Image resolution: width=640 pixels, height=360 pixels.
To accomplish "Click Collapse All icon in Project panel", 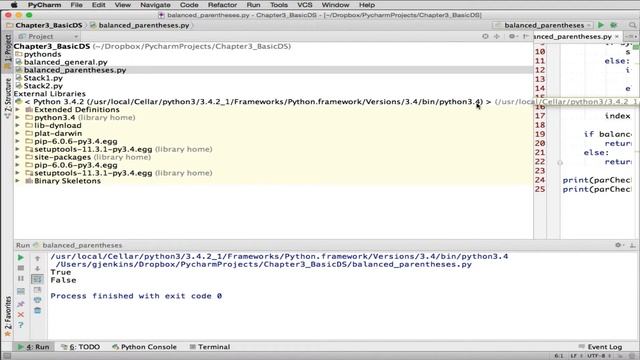I will [x=497, y=36].
